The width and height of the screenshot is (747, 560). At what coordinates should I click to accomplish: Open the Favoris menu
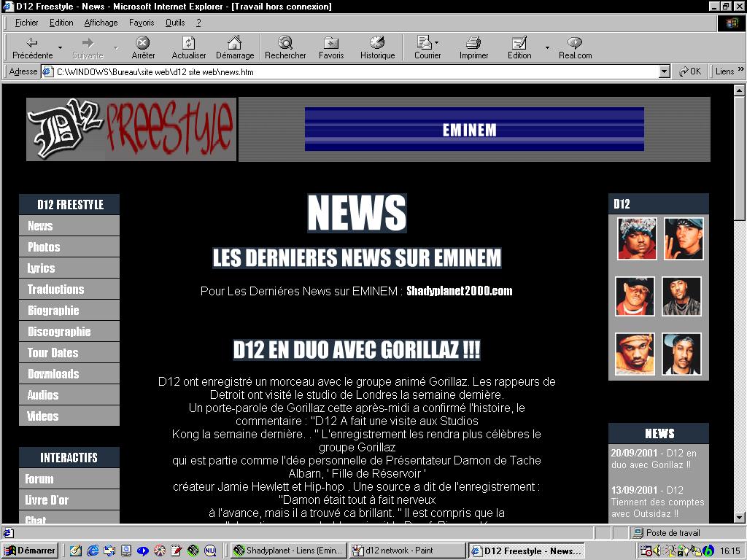[x=142, y=23]
